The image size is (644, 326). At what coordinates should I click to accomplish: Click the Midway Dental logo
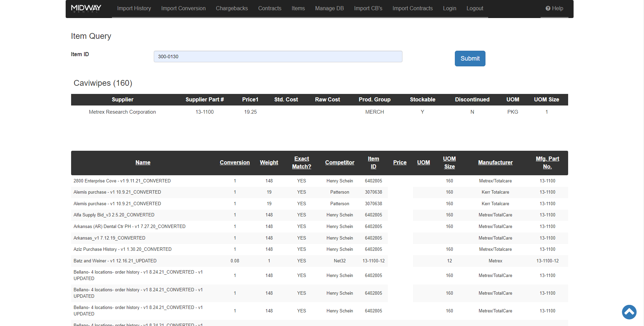(x=86, y=9)
